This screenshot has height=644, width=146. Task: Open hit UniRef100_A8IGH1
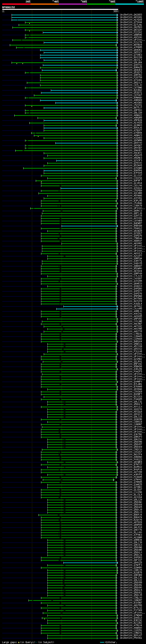(x=131, y=17)
